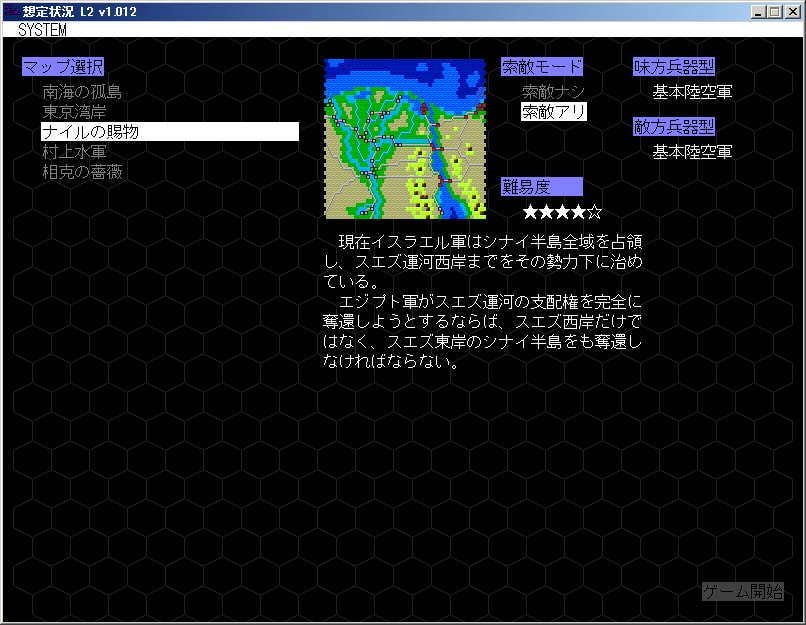
Task: Minimize the 想定状況 window
Action: coord(758,12)
